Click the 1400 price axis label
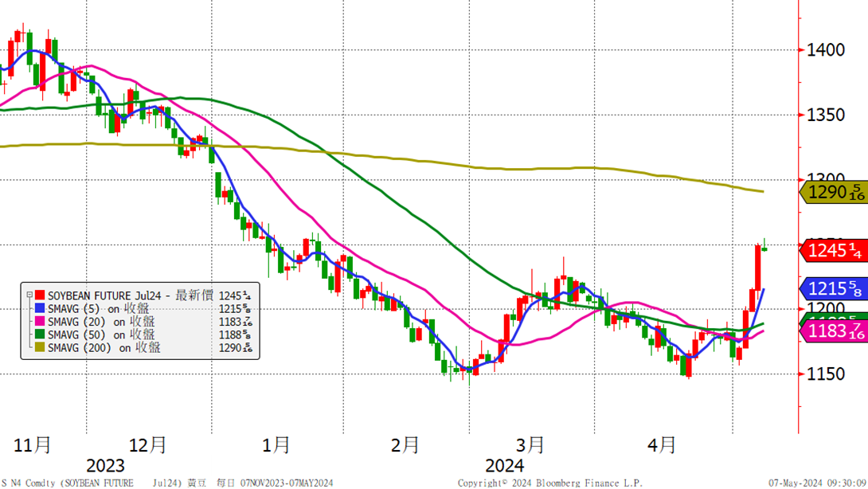The width and height of the screenshot is (868, 489). tap(826, 50)
